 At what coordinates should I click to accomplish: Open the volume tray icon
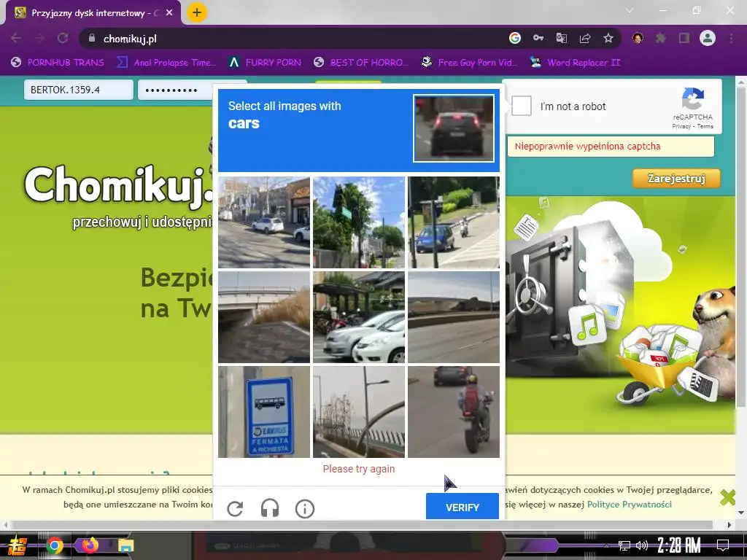[642, 545]
